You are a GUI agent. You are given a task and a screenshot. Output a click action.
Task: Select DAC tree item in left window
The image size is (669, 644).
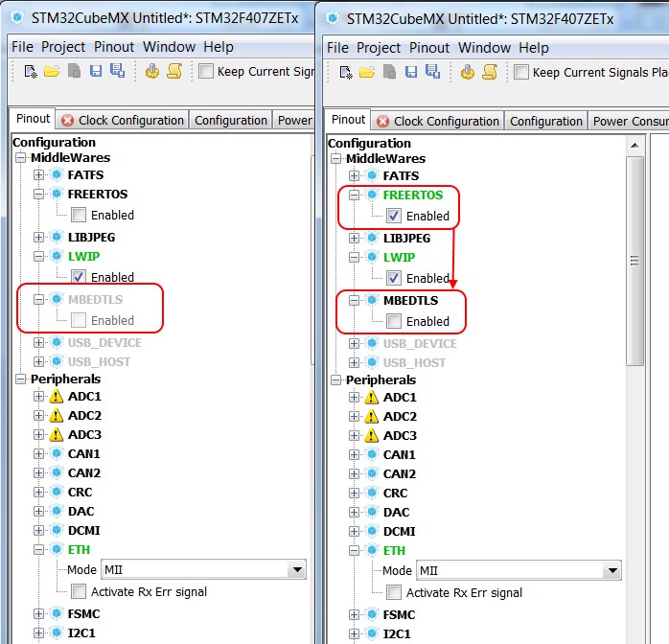81,511
